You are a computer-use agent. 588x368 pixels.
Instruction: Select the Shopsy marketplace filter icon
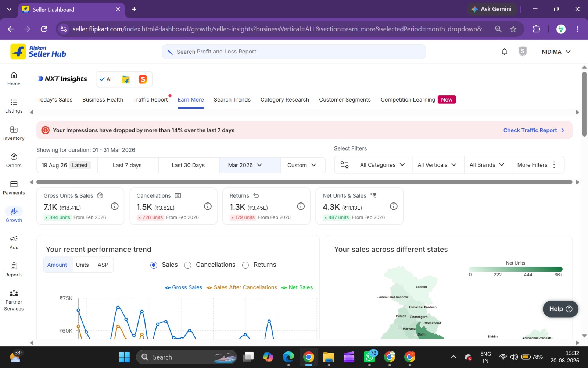[x=143, y=79]
